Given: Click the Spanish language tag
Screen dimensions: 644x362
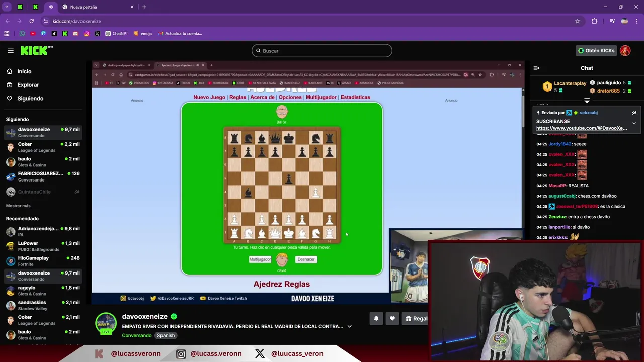Looking at the screenshot, I should [166, 335].
